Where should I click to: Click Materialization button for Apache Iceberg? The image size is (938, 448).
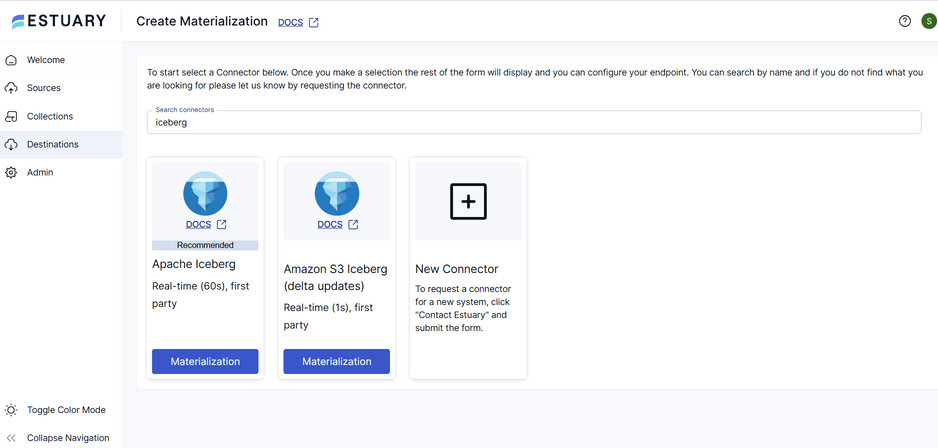tap(205, 361)
